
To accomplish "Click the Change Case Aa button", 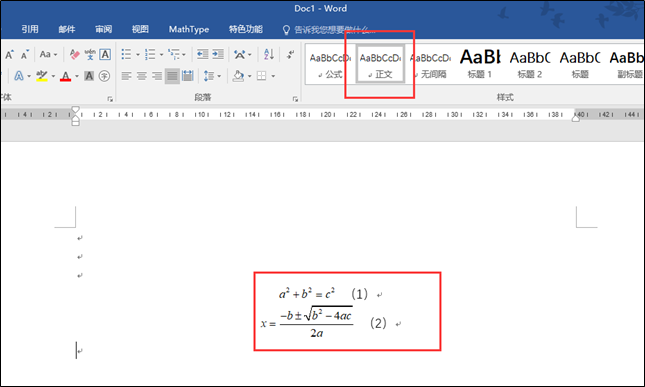I will coord(45,54).
